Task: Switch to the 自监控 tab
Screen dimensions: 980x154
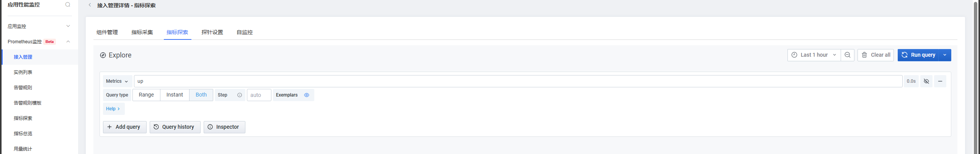Action: pos(245,32)
